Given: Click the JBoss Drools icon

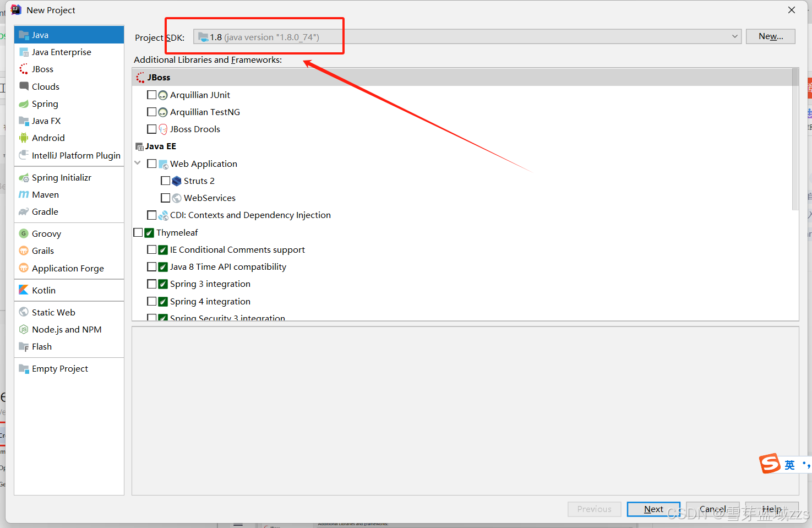Looking at the screenshot, I should pyautogui.click(x=163, y=129).
